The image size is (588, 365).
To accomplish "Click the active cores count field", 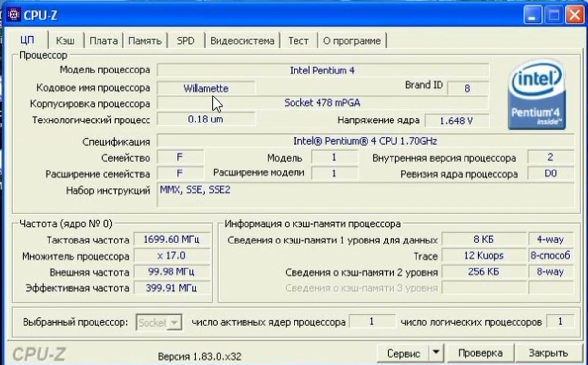I will [372, 322].
